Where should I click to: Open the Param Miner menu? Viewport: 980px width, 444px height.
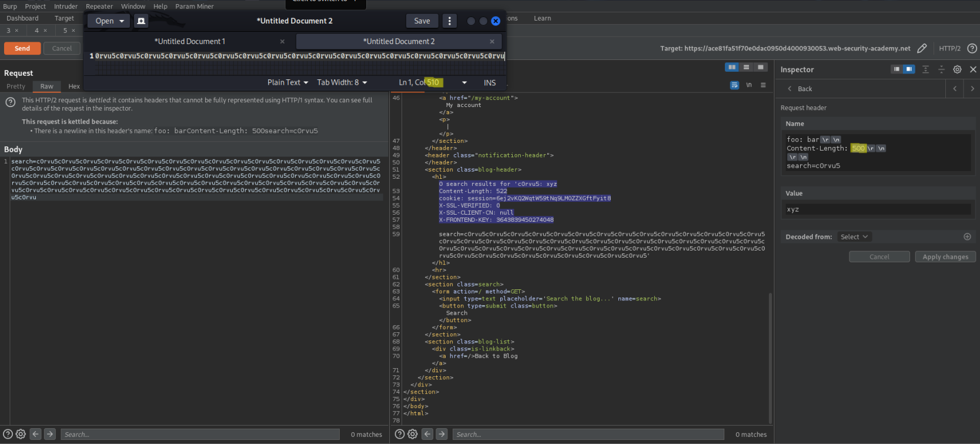pos(195,6)
